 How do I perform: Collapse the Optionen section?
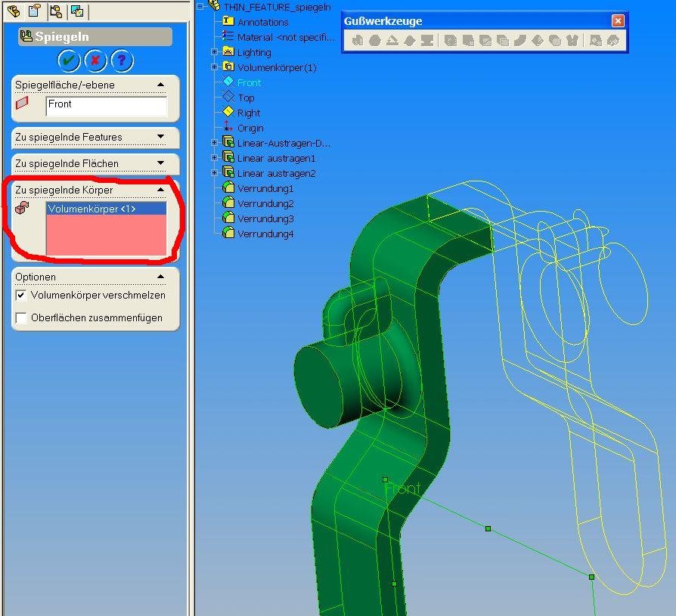pyautogui.click(x=161, y=277)
